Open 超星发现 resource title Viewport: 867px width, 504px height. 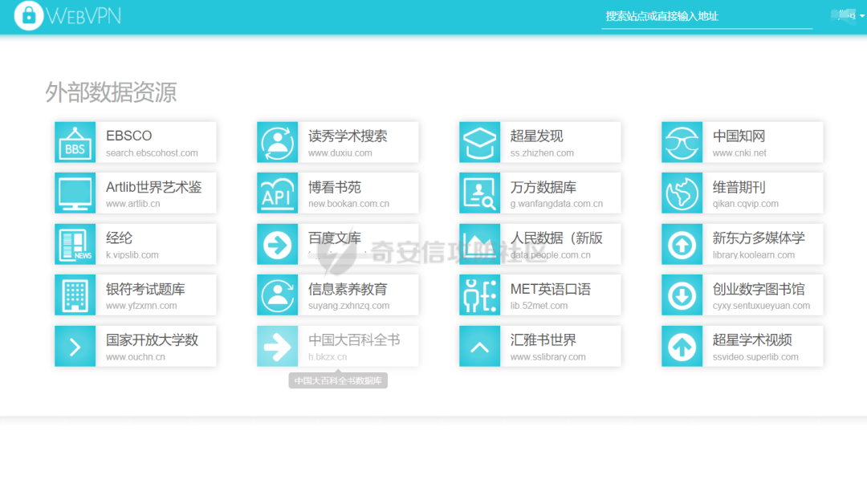click(x=536, y=136)
